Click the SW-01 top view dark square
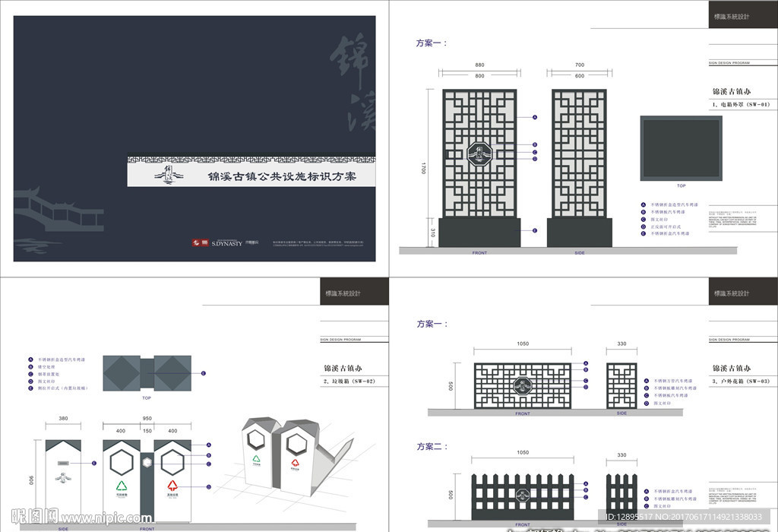The width and height of the screenshot is (778, 532). click(681, 148)
